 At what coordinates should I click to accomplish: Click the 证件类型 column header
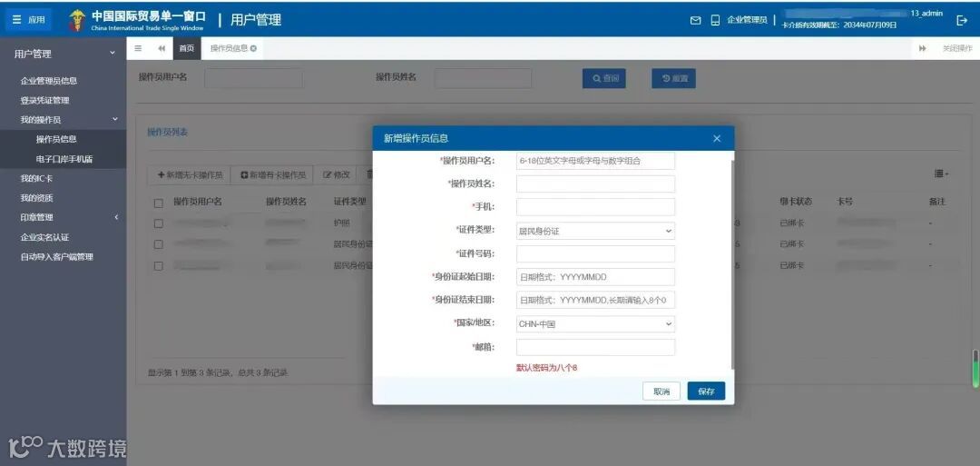click(350, 202)
